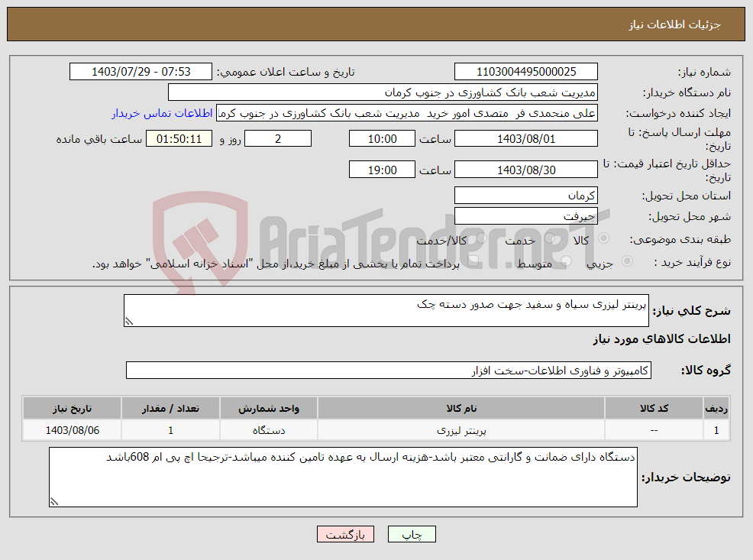The image size is (753, 560).
Task: Click the quantity cell showing 1
Action: [170, 430]
